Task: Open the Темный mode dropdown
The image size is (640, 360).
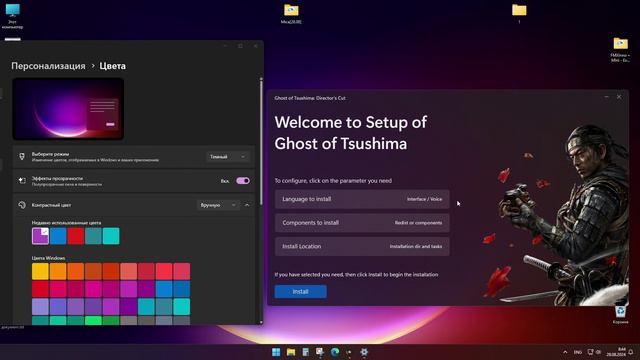Action: 227,157
